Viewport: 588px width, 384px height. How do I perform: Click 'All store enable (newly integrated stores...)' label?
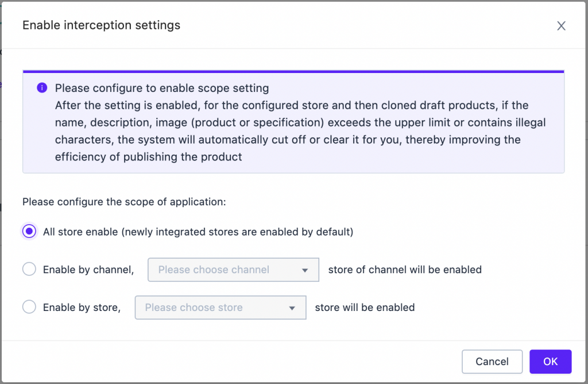pyautogui.click(x=198, y=232)
